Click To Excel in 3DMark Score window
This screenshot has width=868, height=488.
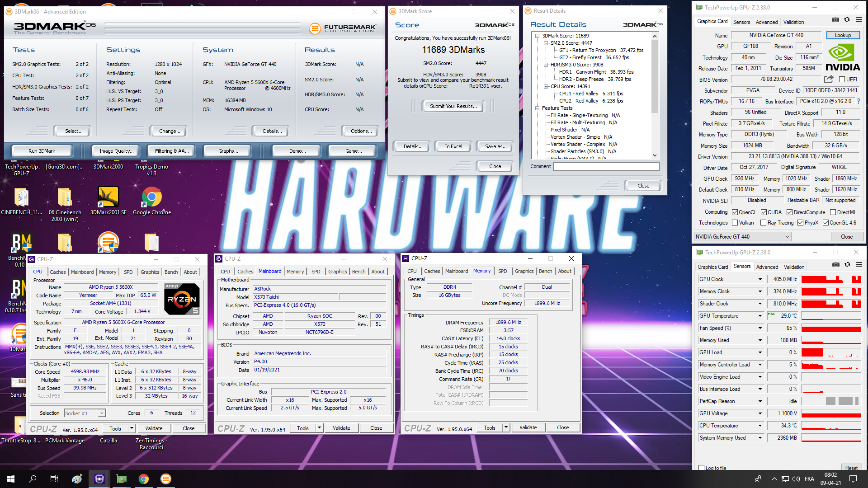pos(453,146)
